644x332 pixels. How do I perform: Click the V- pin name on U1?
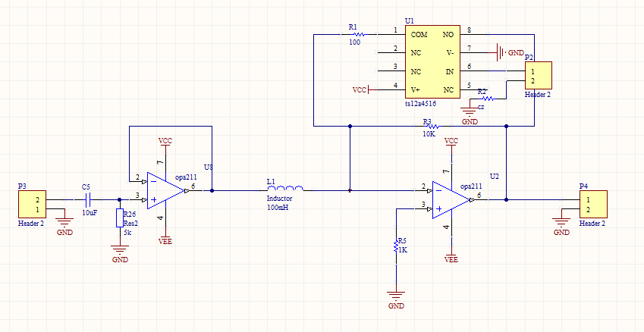click(x=450, y=53)
